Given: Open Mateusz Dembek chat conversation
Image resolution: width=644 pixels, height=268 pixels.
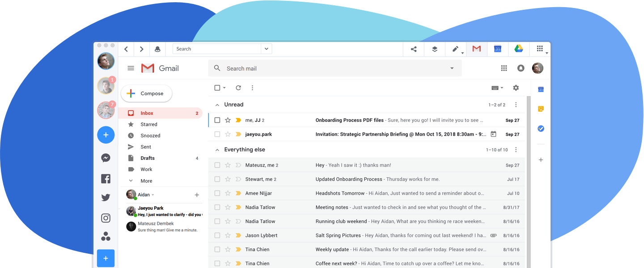Looking at the screenshot, I should (x=164, y=226).
